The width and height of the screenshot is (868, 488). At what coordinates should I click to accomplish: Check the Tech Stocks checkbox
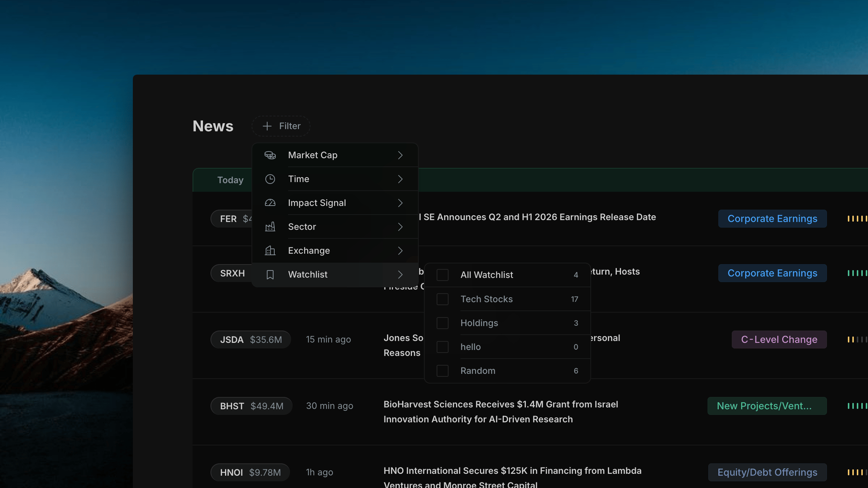(x=443, y=299)
